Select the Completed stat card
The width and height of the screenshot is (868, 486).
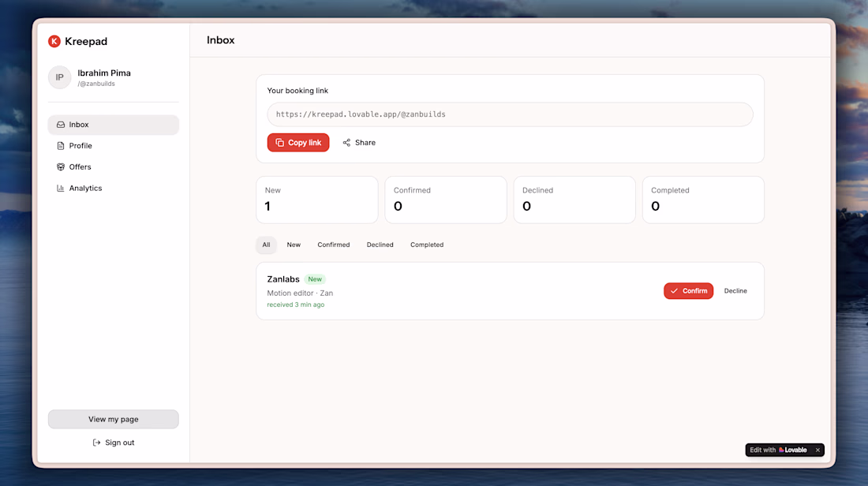pos(703,200)
